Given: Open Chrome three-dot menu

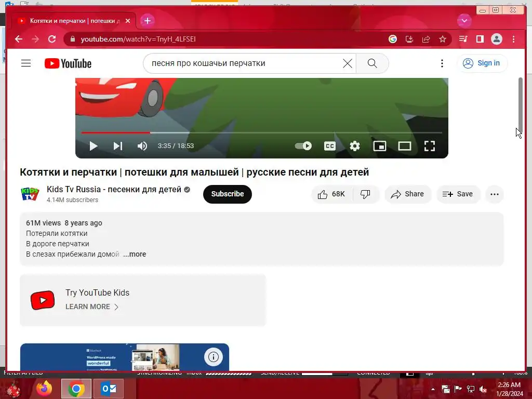Looking at the screenshot, I should coord(513,39).
